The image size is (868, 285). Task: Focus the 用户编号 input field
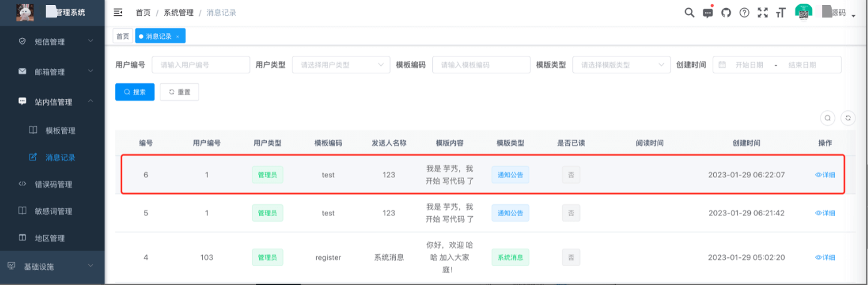(201, 65)
